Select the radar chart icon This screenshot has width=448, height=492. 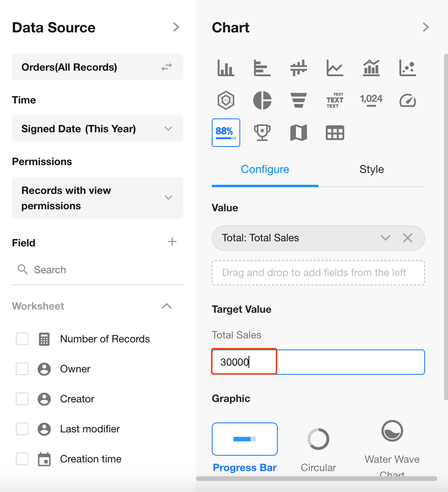click(226, 100)
